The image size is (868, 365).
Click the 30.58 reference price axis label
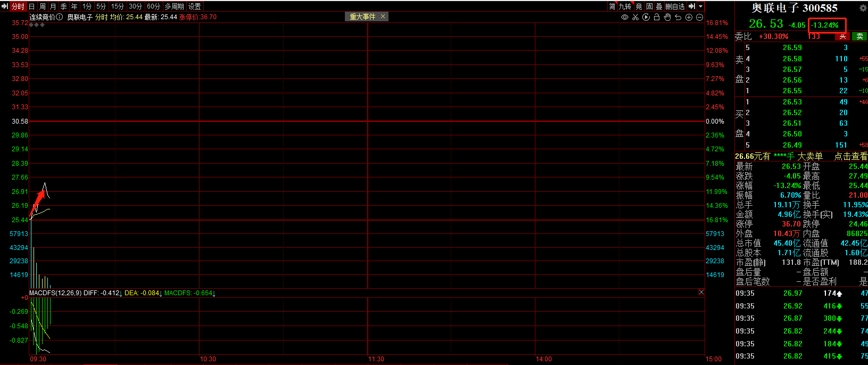[x=20, y=121]
